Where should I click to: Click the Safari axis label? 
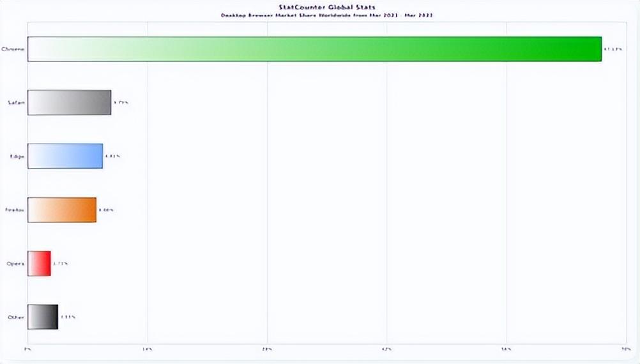click(16, 102)
